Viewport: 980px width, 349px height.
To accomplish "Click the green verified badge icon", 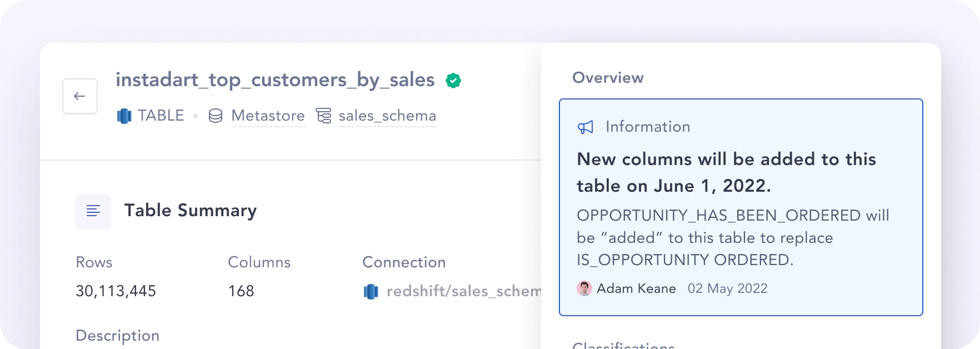I will 453,81.
